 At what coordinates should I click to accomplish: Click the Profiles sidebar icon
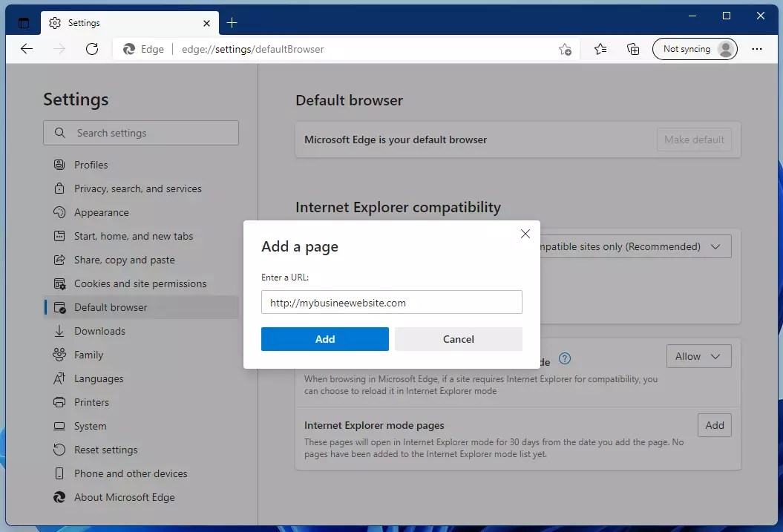pyautogui.click(x=59, y=165)
